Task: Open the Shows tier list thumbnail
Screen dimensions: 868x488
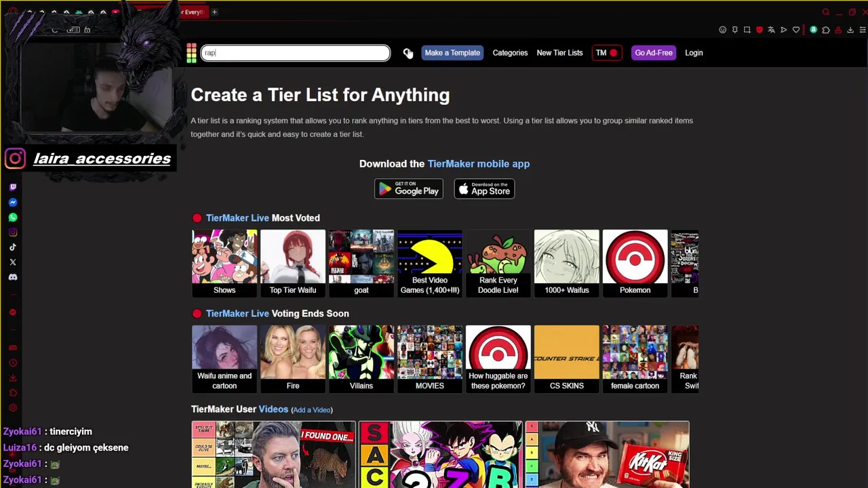Action: pos(224,263)
